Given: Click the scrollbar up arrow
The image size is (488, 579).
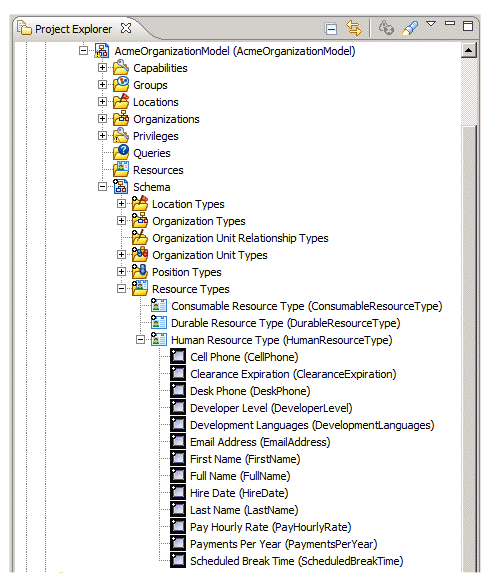Looking at the screenshot, I should point(468,50).
